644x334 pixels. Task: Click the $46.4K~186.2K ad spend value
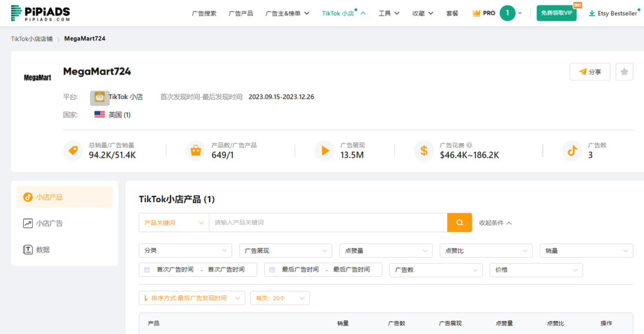tap(469, 155)
